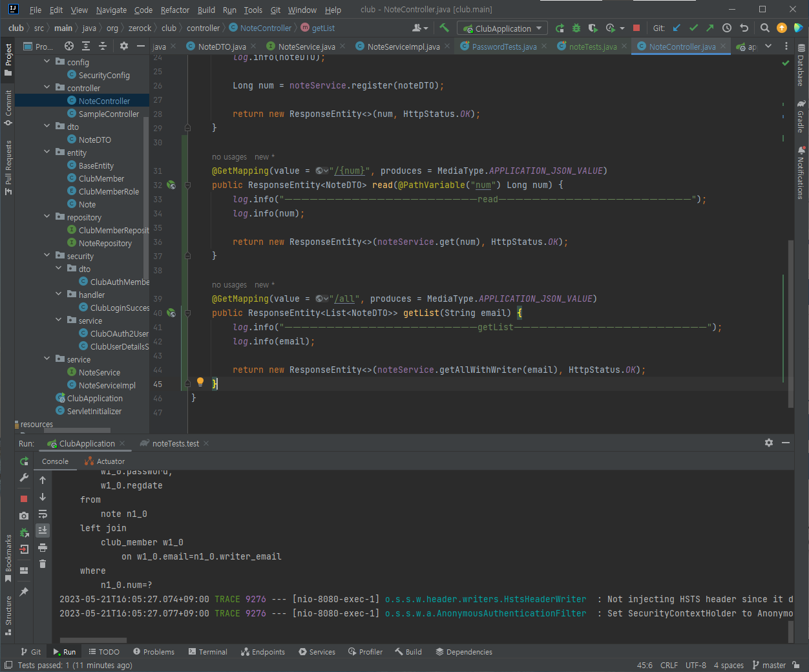Open the Navigate menu

pos(111,10)
